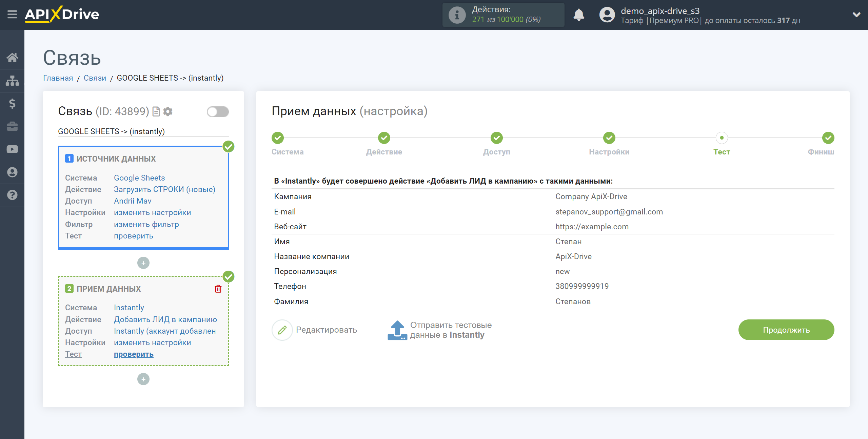Viewport: 868px width, 439px height.
Task: Add step after data receiver
Action: [143, 379]
